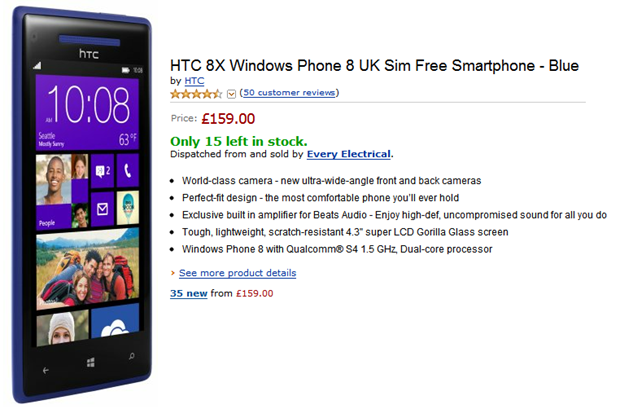
Task: Click the HTC 8X product title
Action: 374,66
